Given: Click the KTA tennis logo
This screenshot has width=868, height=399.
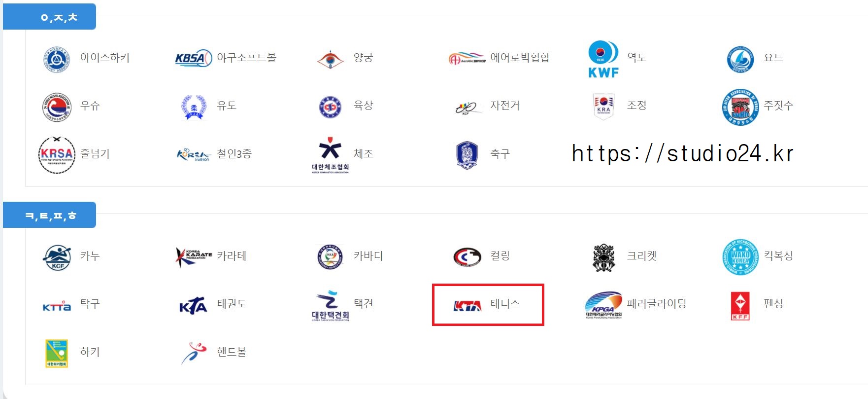Looking at the screenshot, I should (x=467, y=306).
